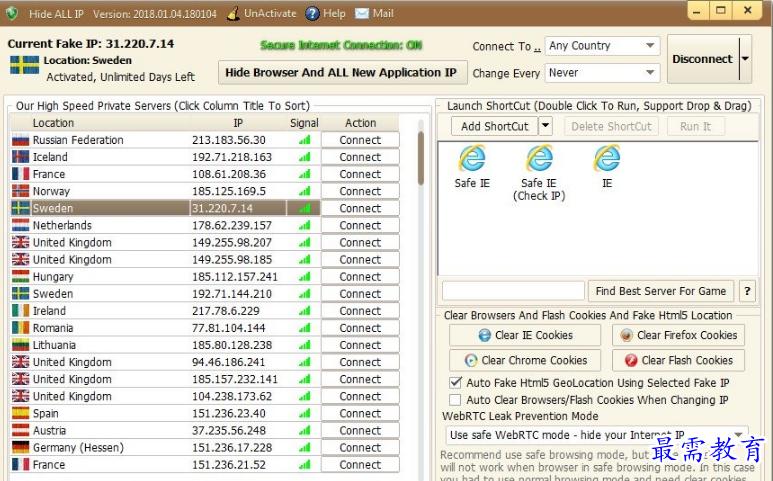Click Find Best Server For Game
This screenshot has height=481, width=773.
pyautogui.click(x=661, y=291)
